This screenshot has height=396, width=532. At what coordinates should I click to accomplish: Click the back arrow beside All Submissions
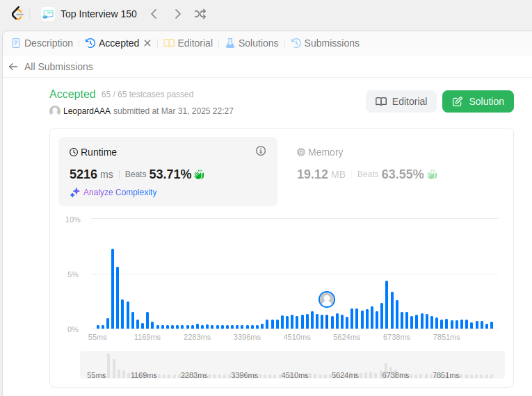[13, 67]
